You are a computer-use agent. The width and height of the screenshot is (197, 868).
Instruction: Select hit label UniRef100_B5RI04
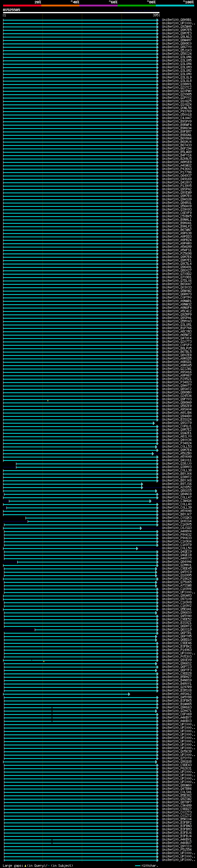(x=177, y=819)
